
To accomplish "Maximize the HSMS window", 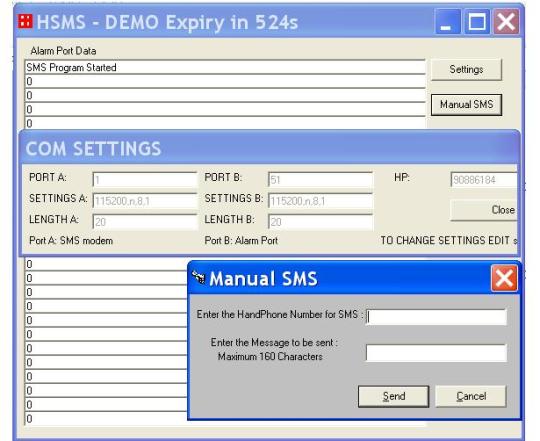I will pyautogui.click(x=477, y=21).
